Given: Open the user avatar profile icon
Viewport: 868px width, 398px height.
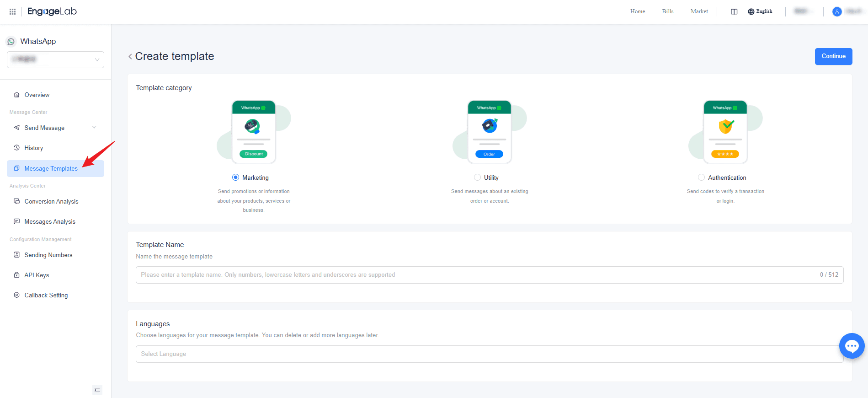Looking at the screenshot, I should [837, 12].
